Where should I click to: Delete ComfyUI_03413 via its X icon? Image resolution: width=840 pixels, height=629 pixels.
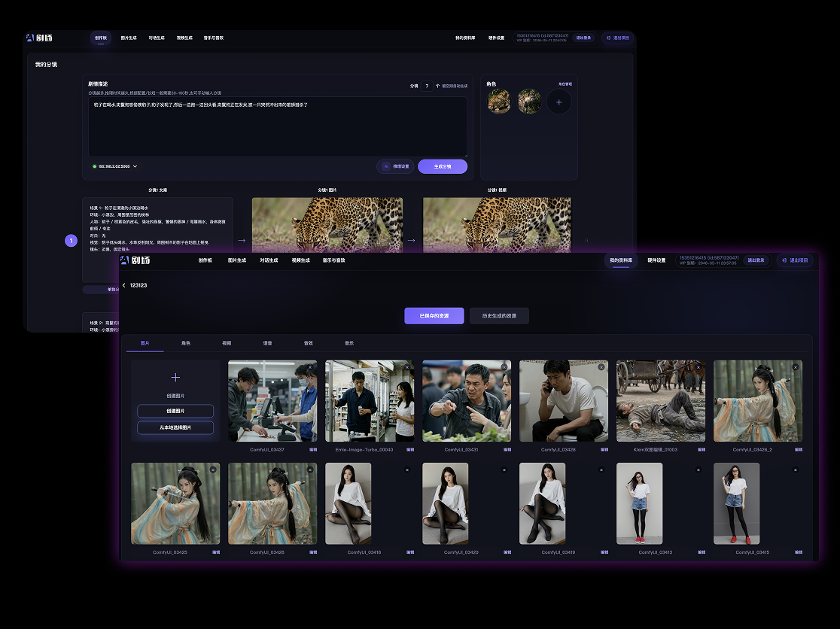698,469
